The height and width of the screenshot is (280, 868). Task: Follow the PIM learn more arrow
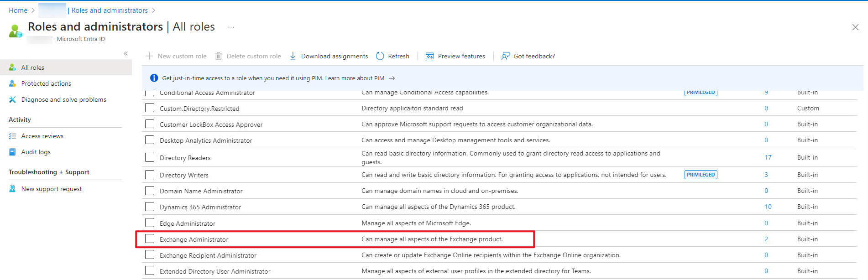[392, 78]
